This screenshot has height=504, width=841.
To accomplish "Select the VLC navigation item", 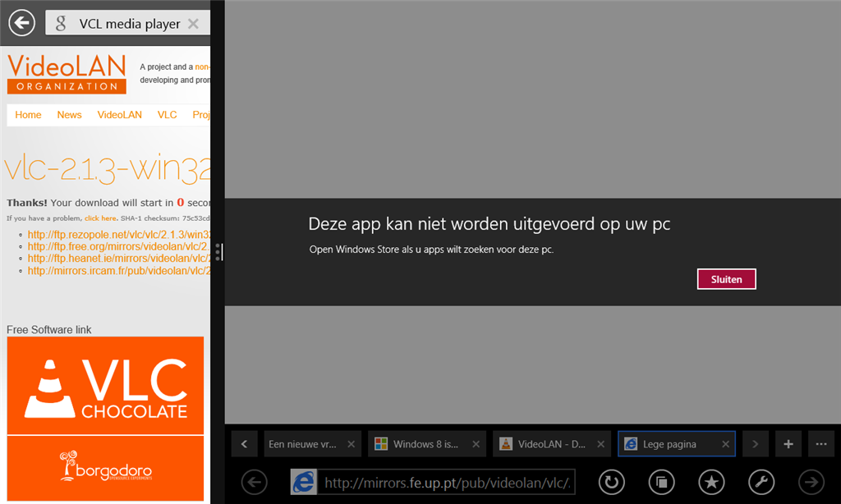I will [x=168, y=115].
